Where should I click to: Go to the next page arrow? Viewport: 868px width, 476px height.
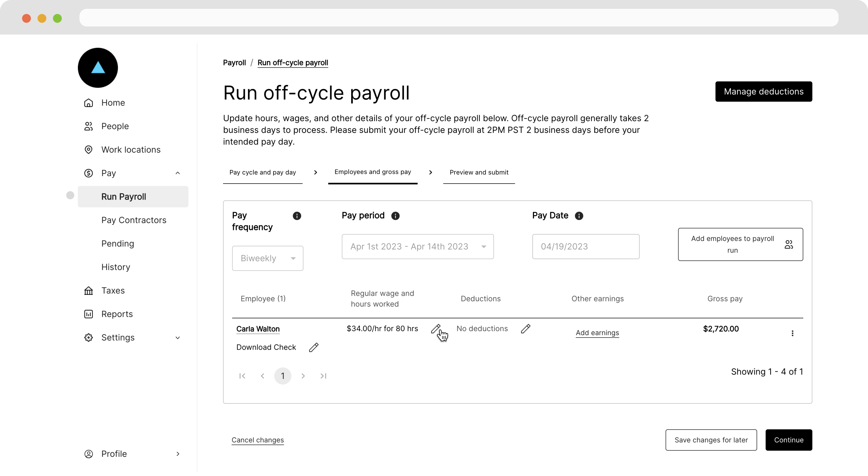(x=303, y=376)
